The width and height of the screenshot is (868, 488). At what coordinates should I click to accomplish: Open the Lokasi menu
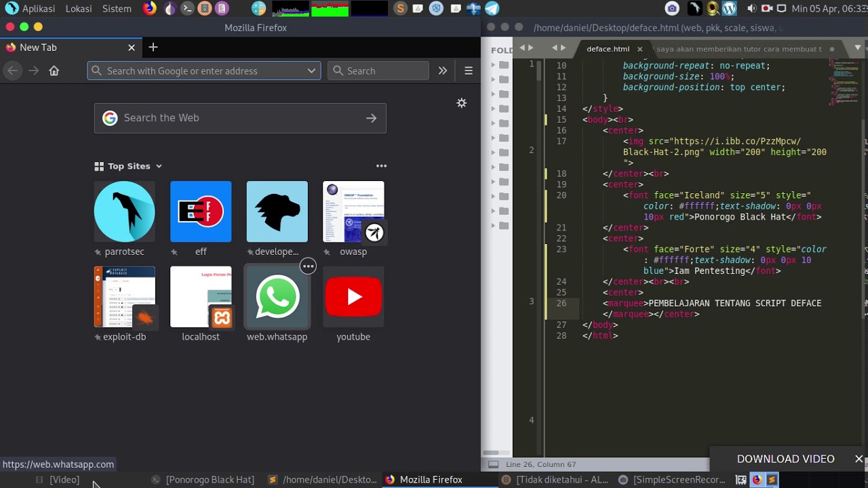[79, 9]
